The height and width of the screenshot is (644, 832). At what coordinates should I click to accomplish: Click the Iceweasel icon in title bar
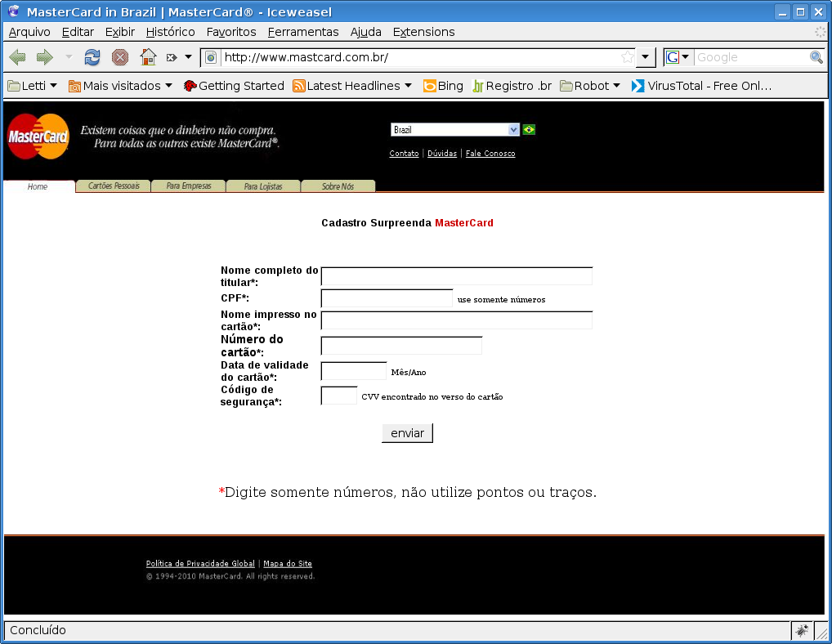click(14, 11)
